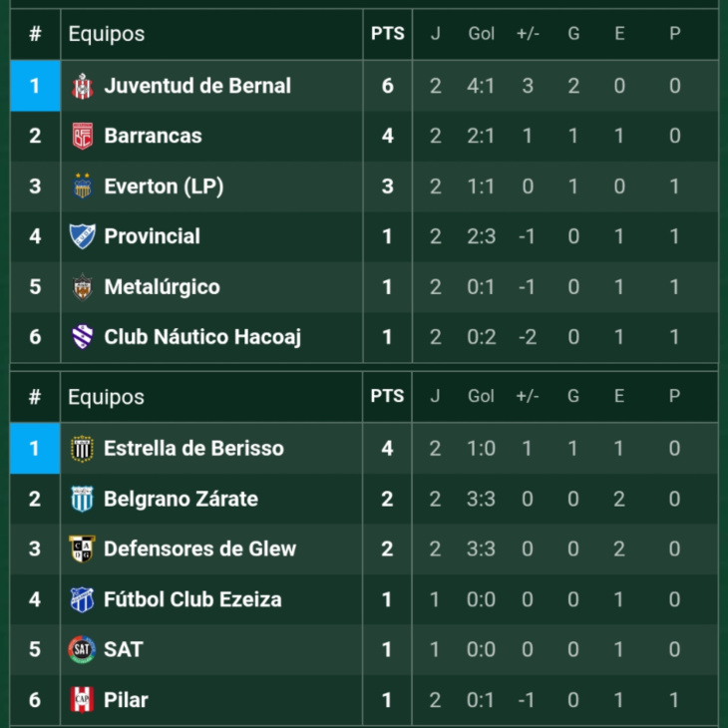Viewport: 728px width, 728px height.
Task: Click the Everton (LP) crest icon
Action: coord(82,185)
